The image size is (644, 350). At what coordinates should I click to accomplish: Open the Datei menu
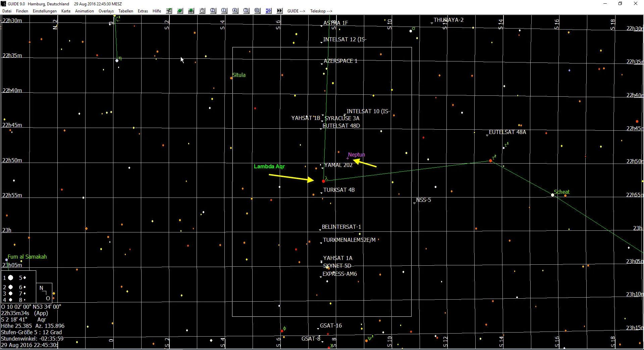click(7, 11)
